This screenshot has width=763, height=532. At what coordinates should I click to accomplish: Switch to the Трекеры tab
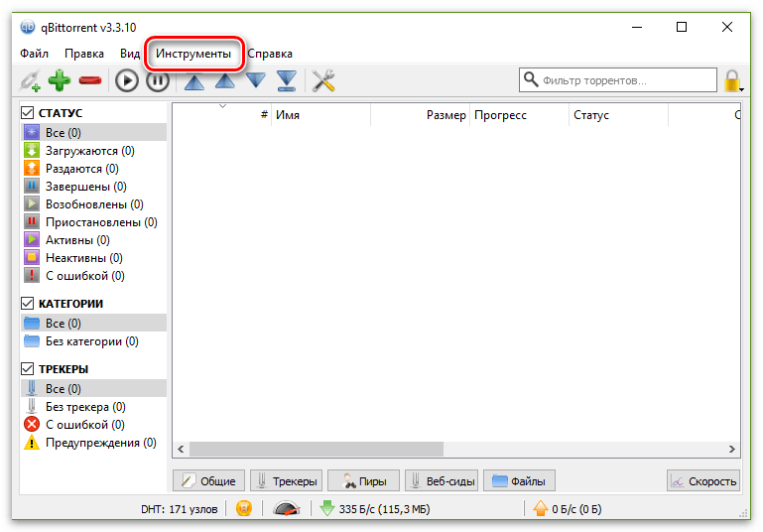tap(286, 481)
